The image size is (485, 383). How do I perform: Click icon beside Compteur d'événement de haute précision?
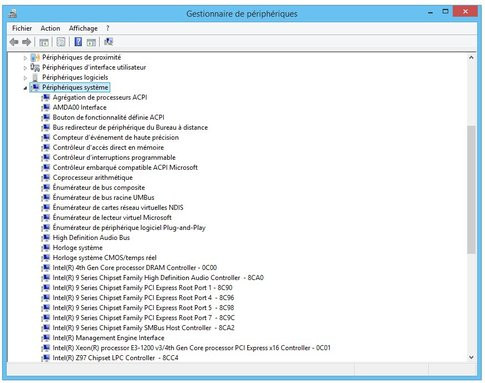[46, 137]
